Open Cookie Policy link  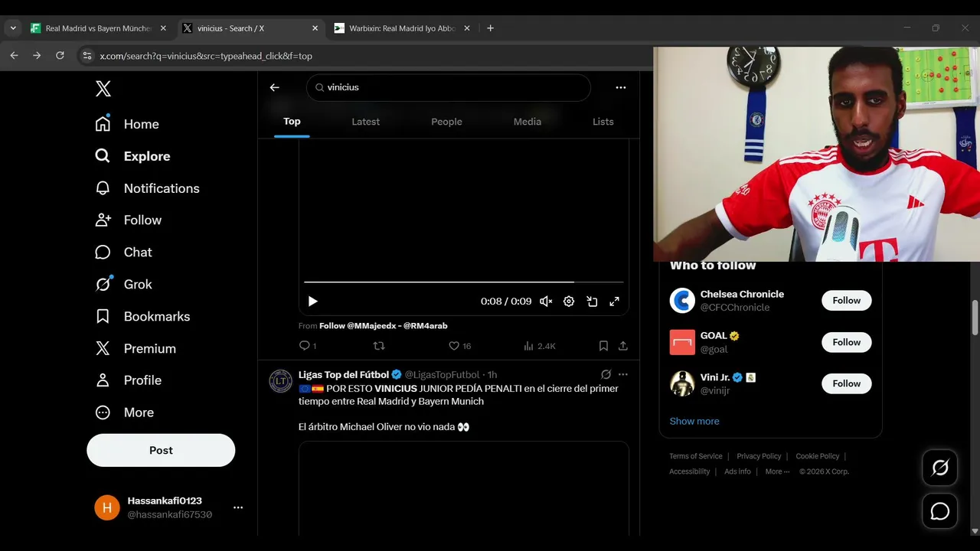click(818, 456)
